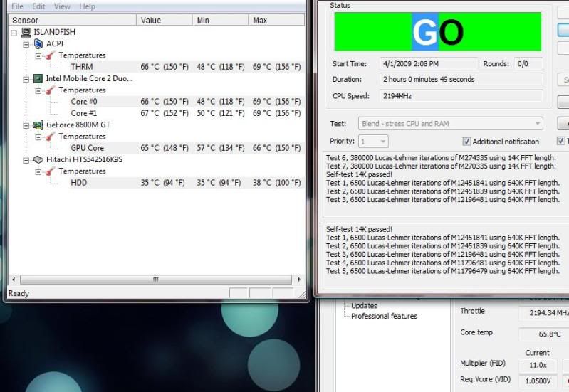Open the View menu
569x392 pixels.
point(62,6)
